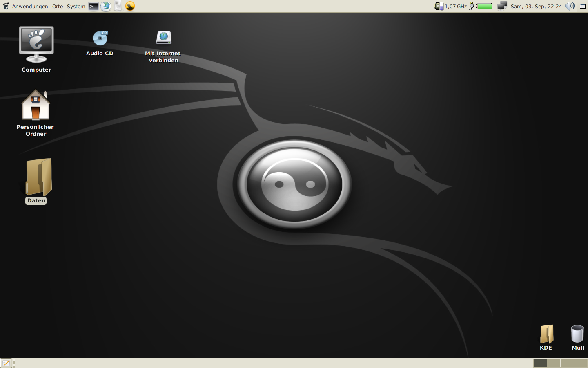Select the Audio CD desktop icon
Screen dimensions: 588x368
pos(100,38)
